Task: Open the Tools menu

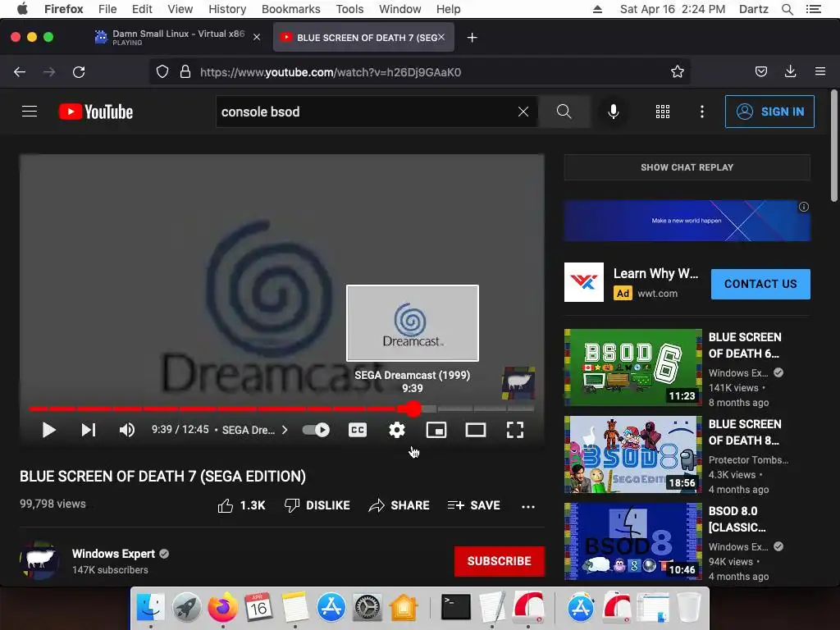Action: 349,9
